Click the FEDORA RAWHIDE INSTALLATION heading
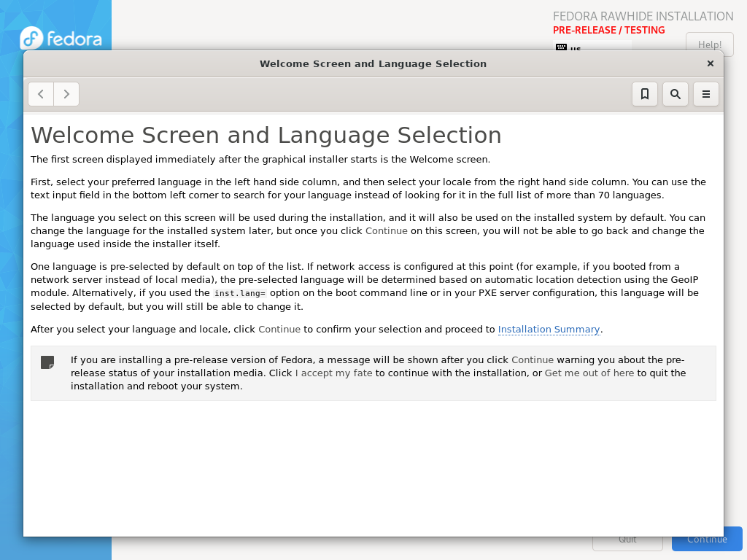 [643, 16]
